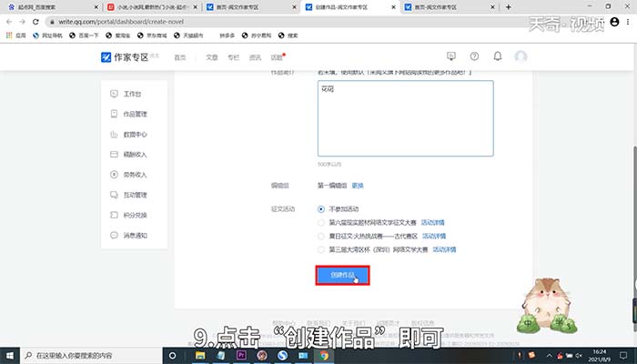Click the blue 创建作品 button
Viewport: 637px width, 364px height.
342,276
